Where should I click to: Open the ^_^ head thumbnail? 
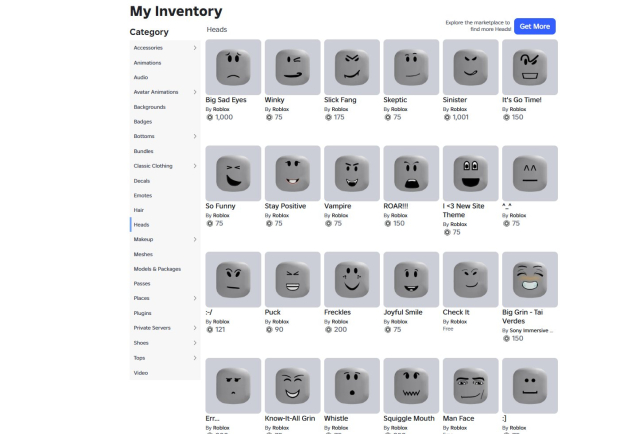(x=530, y=173)
